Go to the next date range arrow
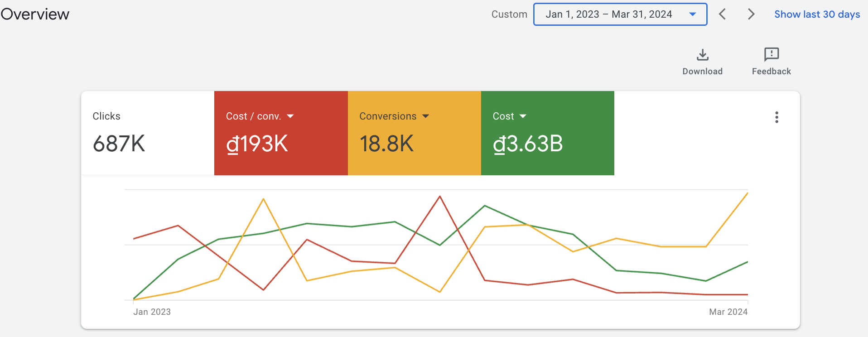 tap(751, 14)
